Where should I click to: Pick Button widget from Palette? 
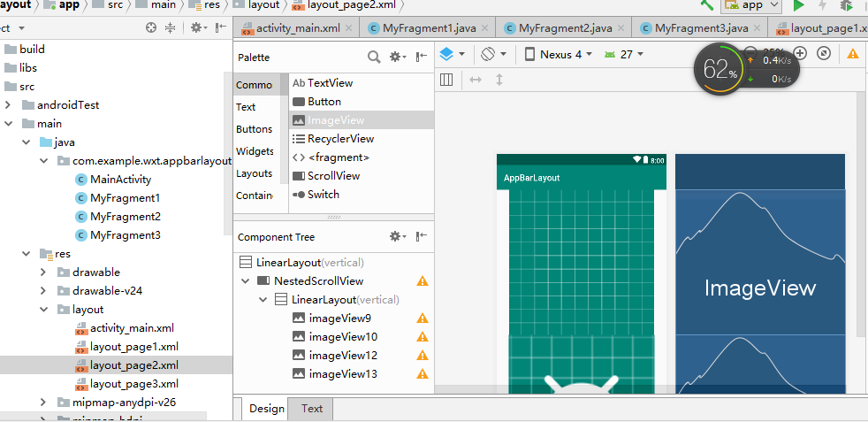(362, 102)
